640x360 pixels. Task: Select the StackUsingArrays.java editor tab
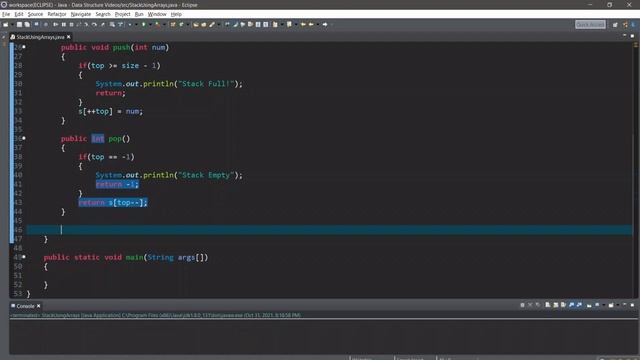(40, 37)
